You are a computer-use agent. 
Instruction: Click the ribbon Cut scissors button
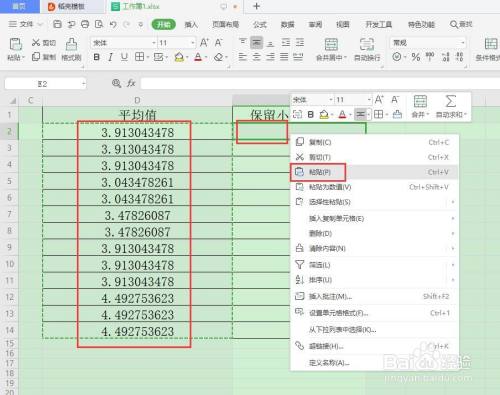coord(43,43)
